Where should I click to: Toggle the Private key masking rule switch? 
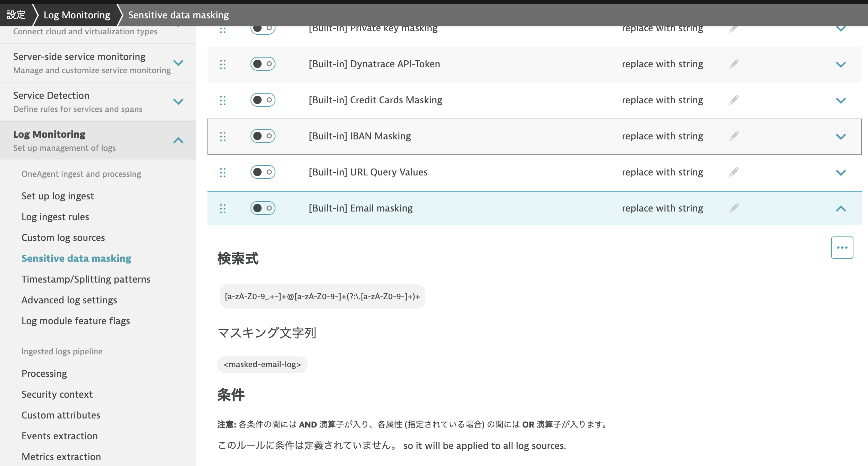point(263,29)
